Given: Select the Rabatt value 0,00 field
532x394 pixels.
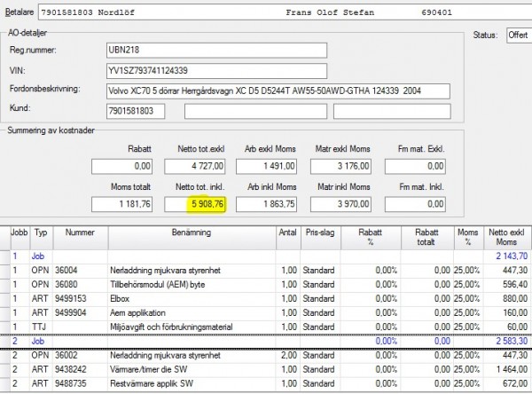Looking at the screenshot, I should pyautogui.click(x=121, y=167).
